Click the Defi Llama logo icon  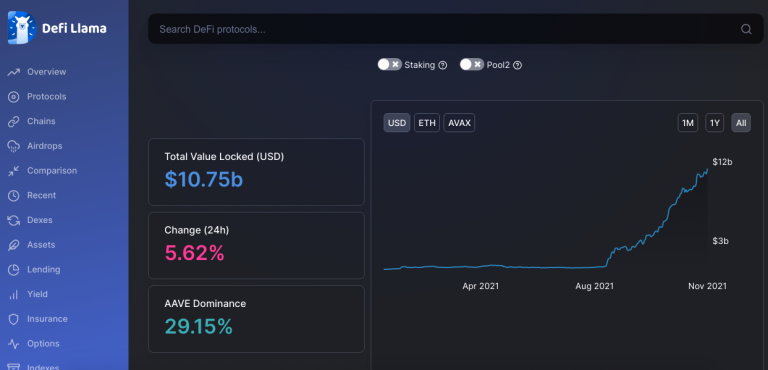pos(22,28)
